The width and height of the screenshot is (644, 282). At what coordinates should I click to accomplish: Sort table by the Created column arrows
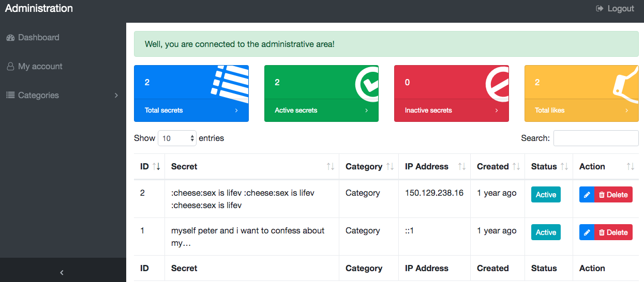pyautogui.click(x=516, y=166)
